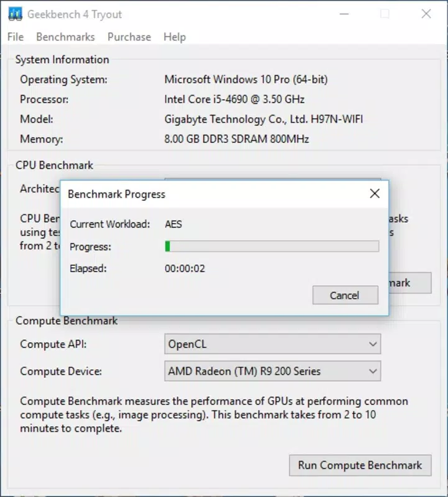Run the Compute Benchmark
The image size is (448, 497).
click(360, 465)
